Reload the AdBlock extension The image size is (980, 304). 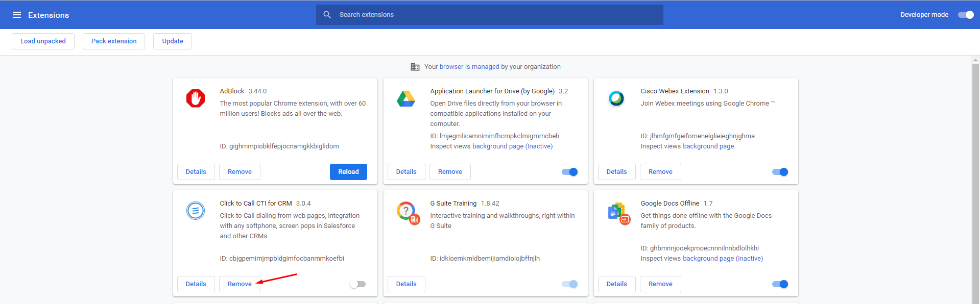click(348, 172)
